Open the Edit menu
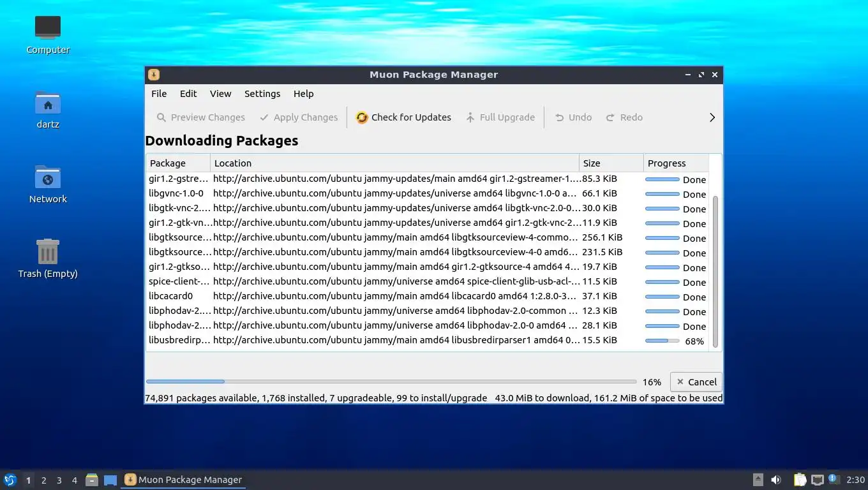The width and height of the screenshot is (868, 490). tap(188, 94)
